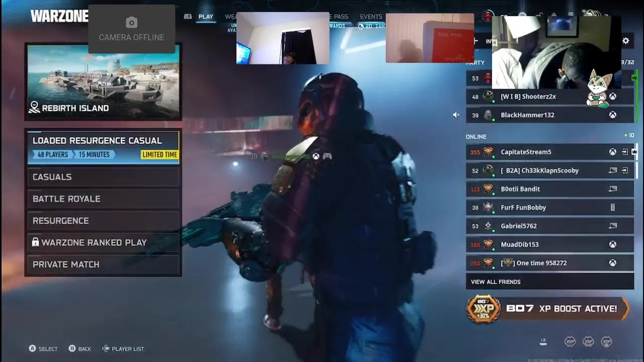Select the CASUALS mode

coord(103,177)
